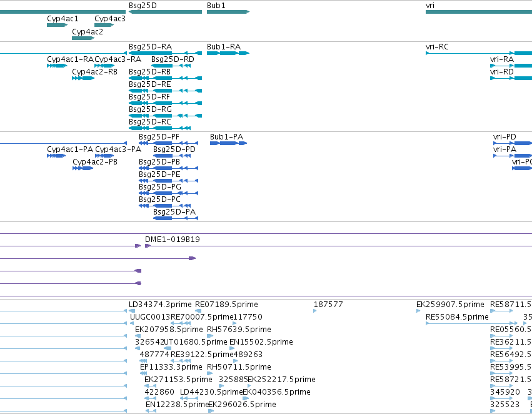Image resolution: width=532 pixels, height=414 pixels.
Task: Select the Bsg25D-RA transcript label
Action: pos(150,47)
